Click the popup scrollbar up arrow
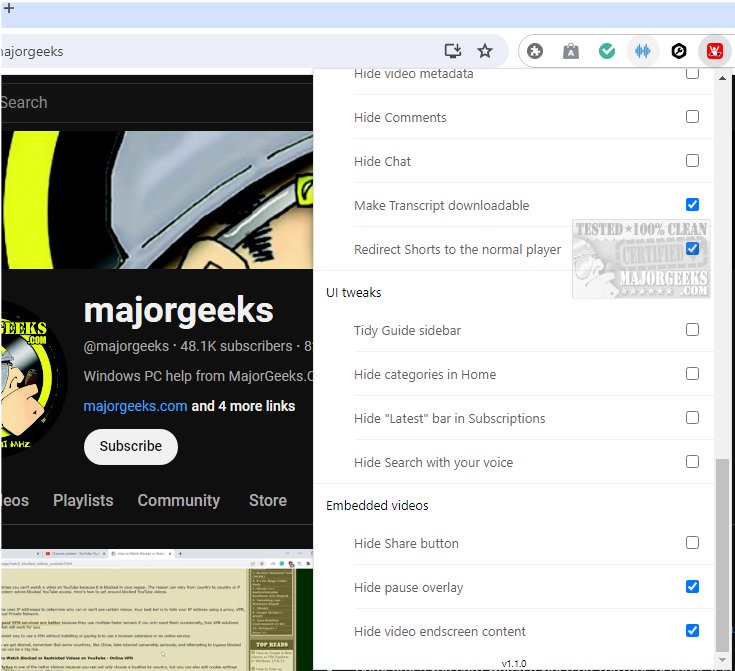The image size is (735, 671). coord(722,78)
